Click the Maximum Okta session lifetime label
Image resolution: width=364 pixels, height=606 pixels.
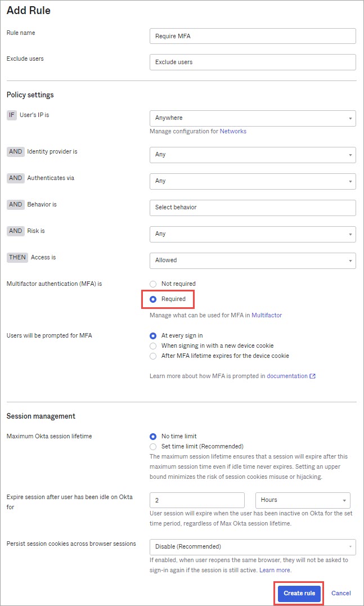49,436
